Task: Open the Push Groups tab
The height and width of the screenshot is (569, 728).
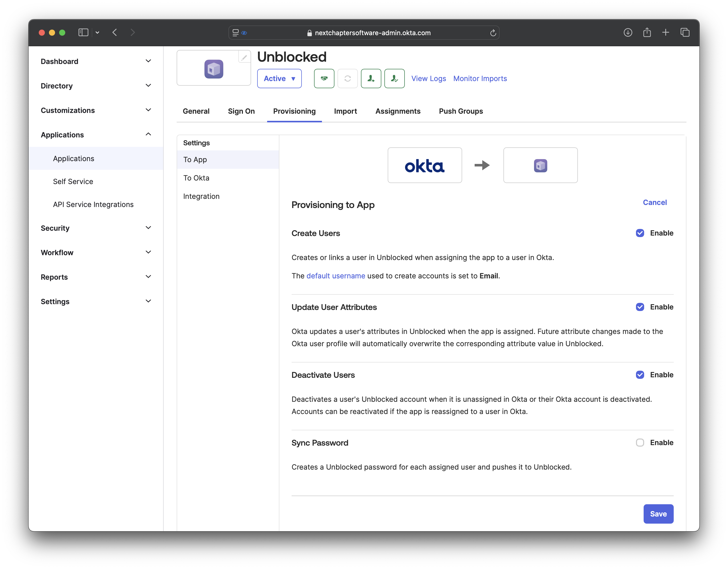Action: [461, 111]
